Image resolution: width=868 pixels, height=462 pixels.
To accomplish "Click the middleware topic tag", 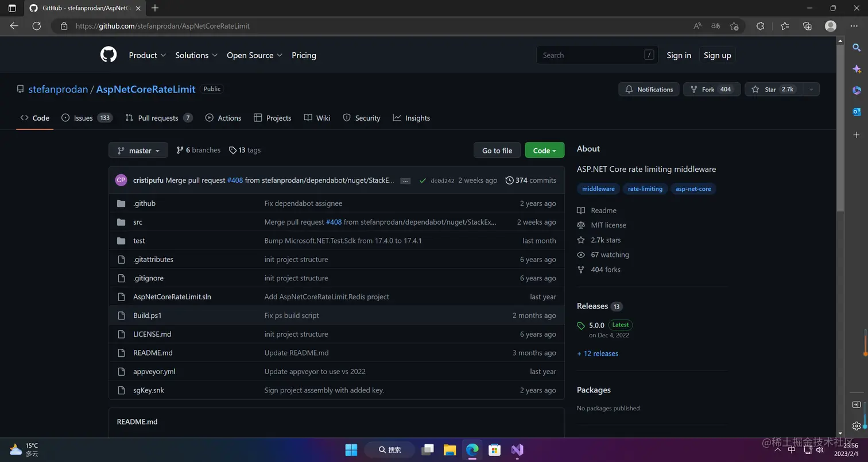I will pyautogui.click(x=598, y=188).
